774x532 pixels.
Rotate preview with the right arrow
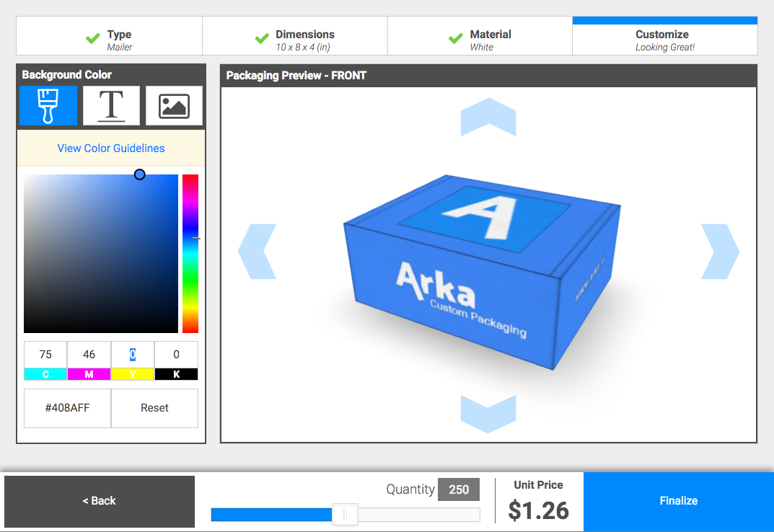pos(720,252)
